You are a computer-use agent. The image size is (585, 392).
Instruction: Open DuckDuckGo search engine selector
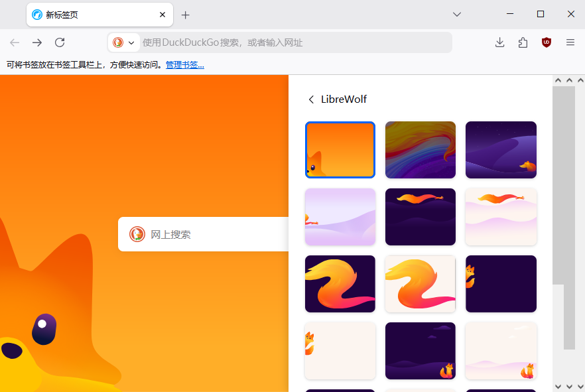124,42
